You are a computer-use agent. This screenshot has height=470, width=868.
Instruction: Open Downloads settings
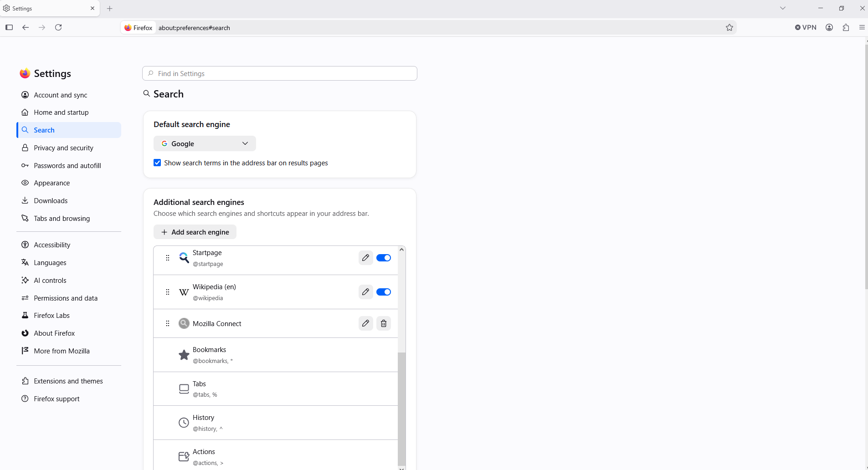[69, 201]
